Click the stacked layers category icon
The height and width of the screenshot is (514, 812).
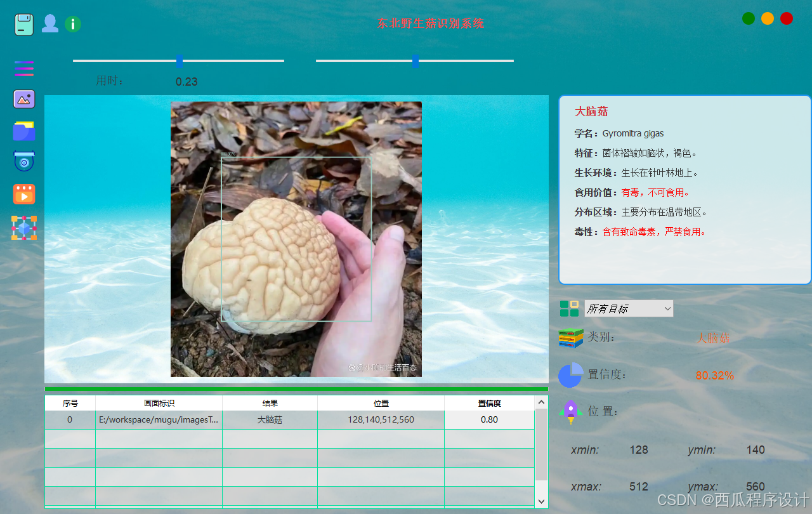(x=571, y=338)
